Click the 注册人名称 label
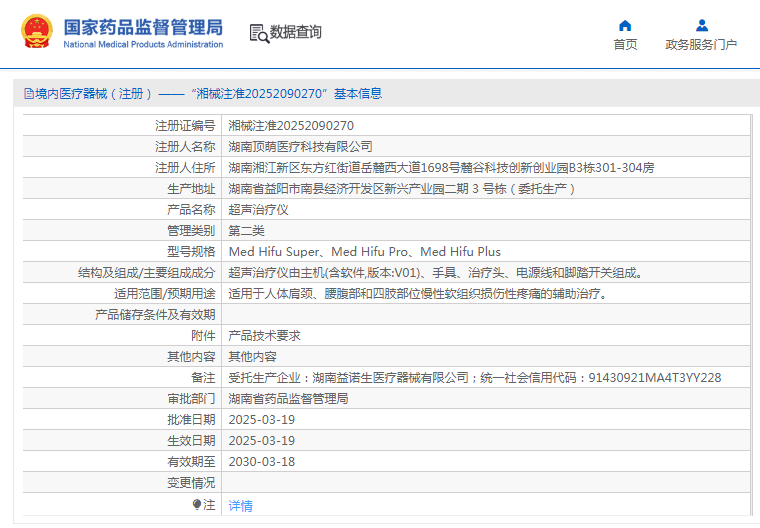Screen dimensions: 760x528 (185, 147)
